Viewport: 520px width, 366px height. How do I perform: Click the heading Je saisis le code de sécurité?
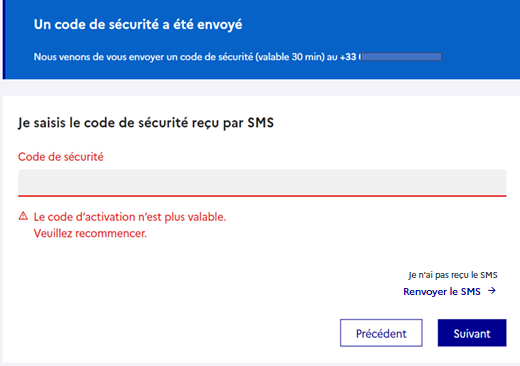(x=146, y=123)
